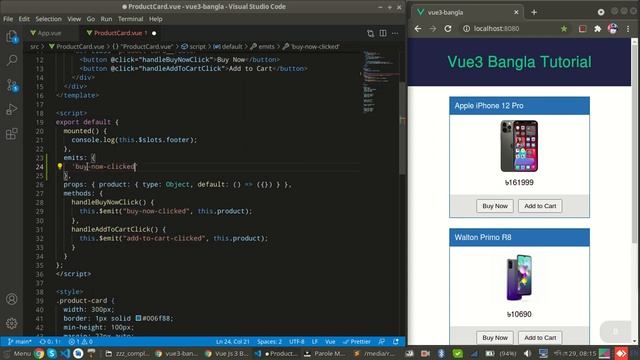Open Manage gear menu in VS Code
This screenshot has height=360, width=640.
point(12,323)
